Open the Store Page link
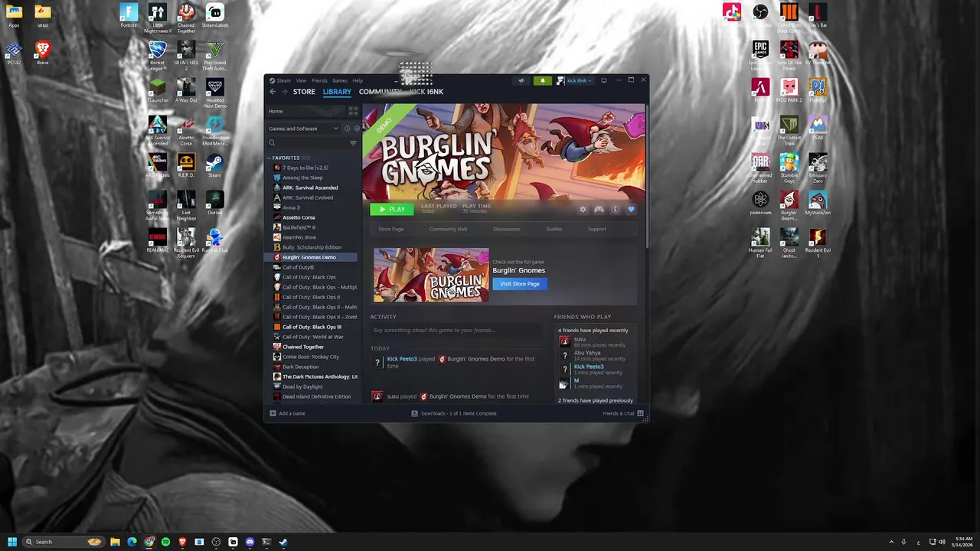The height and width of the screenshot is (551, 980). 390,229
